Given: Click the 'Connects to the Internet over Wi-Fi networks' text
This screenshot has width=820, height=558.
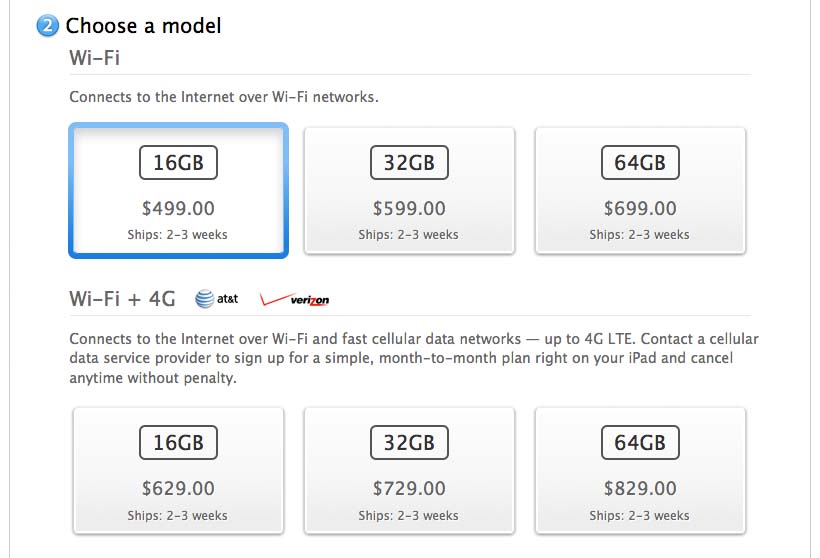Looking at the screenshot, I should click(224, 97).
